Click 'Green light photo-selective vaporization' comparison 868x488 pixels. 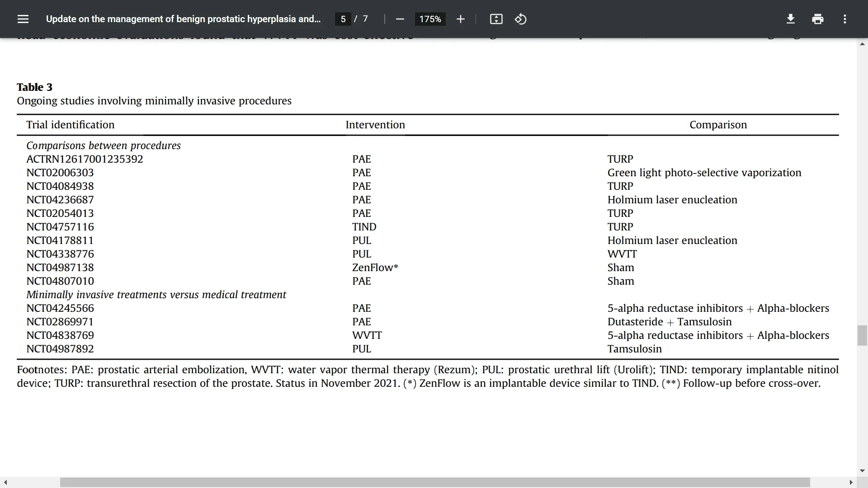coord(704,173)
